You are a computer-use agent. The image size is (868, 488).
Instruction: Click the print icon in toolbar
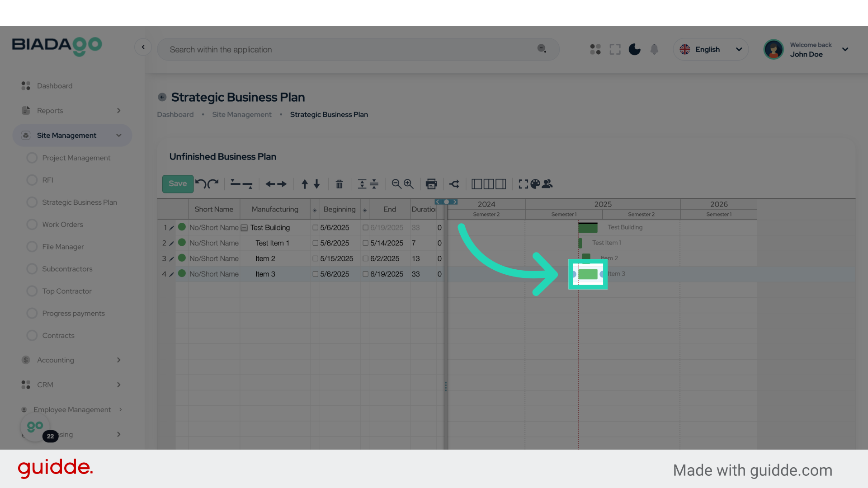pyautogui.click(x=431, y=184)
